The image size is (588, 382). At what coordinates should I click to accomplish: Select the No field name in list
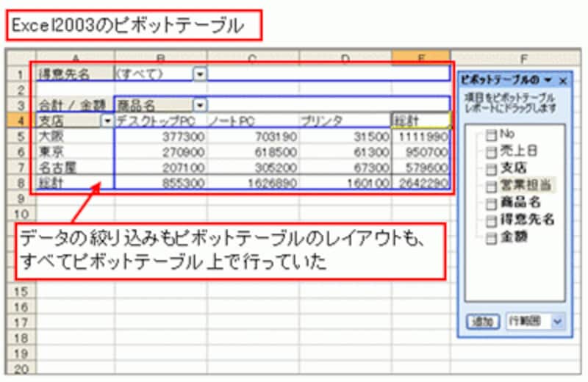pos(507,134)
